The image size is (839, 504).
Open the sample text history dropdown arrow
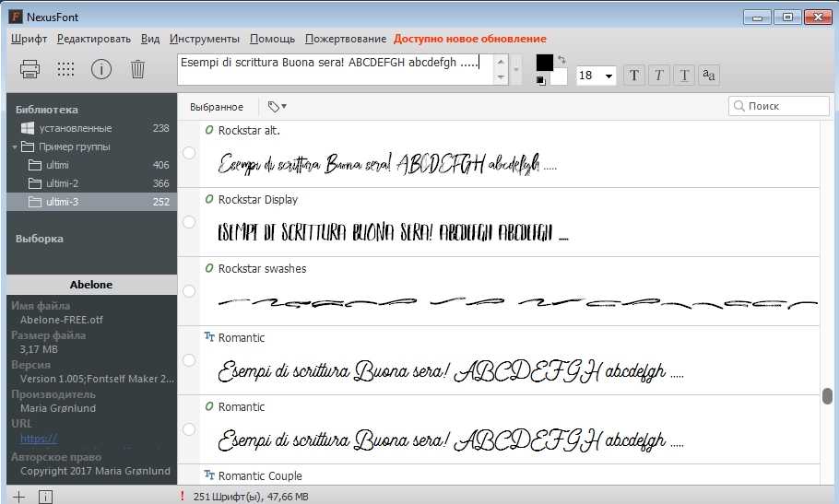[516, 69]
